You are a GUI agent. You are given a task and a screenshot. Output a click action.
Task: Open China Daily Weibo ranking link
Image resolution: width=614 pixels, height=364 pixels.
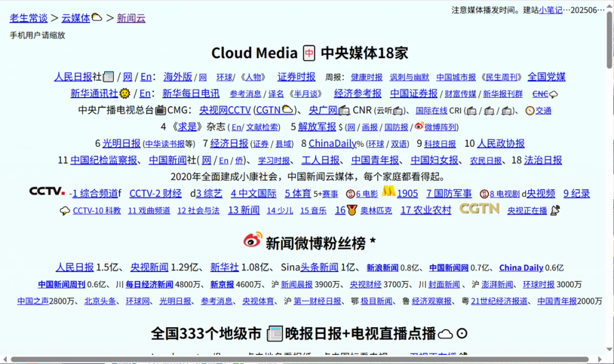pyautogui.click(x=521, y=268)
